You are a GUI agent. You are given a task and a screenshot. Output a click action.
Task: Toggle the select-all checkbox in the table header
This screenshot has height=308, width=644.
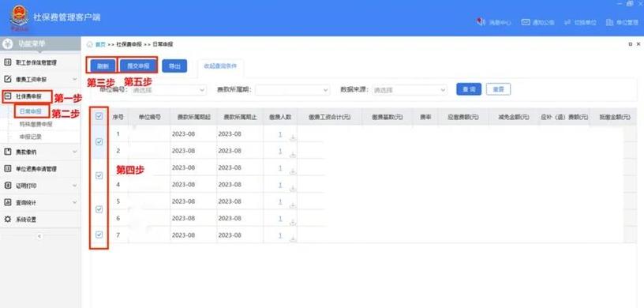pos(99,116)
